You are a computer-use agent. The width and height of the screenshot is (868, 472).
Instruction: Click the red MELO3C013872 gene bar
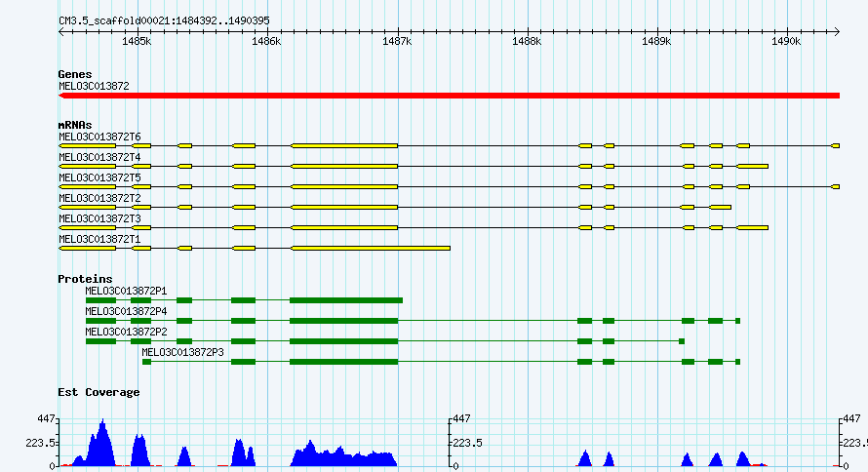click(x=449, y=96)
